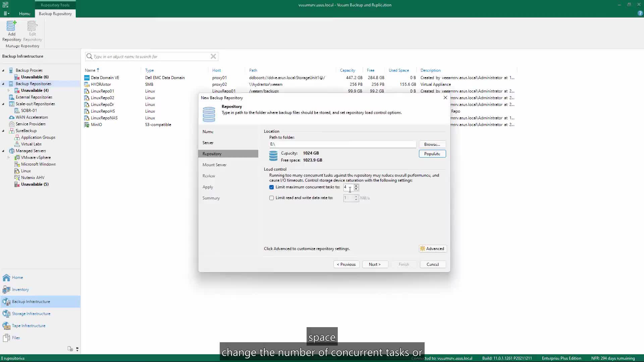644x362 pixels.
Task: Clear the search box with the X icon
Action: point(213,56)
